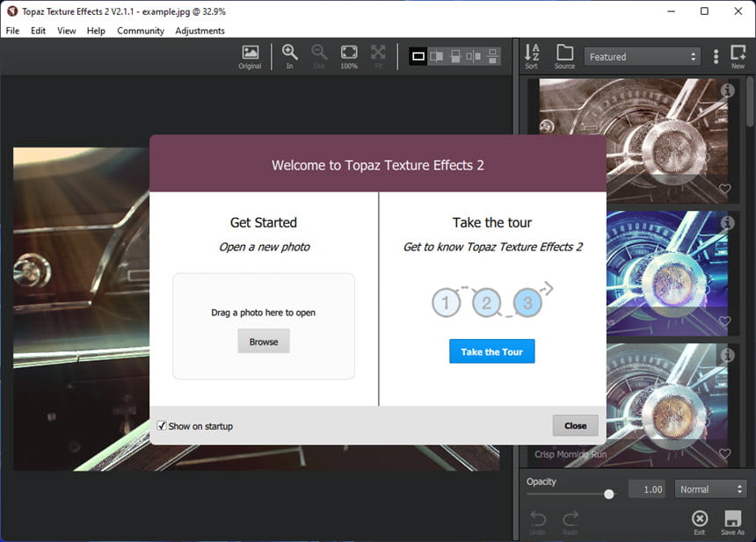Zoom In on the photo
This screenshot has height=542, width=756.
[x=289, y=57]
